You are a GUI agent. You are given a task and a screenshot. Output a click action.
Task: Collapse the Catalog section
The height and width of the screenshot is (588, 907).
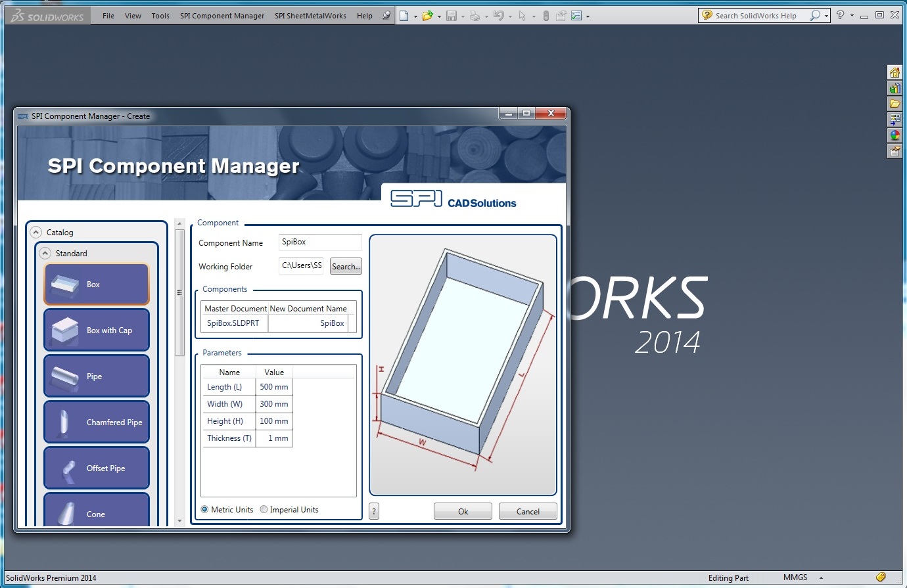pos(36,233)
